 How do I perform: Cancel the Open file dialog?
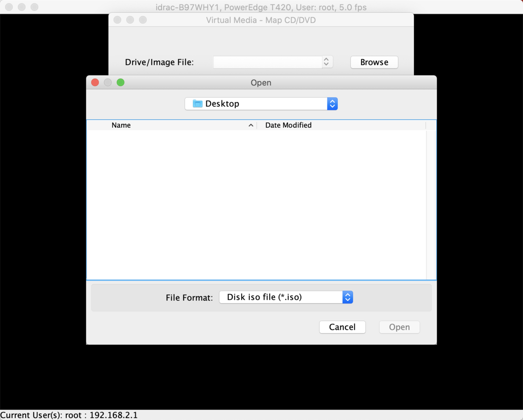342,327
